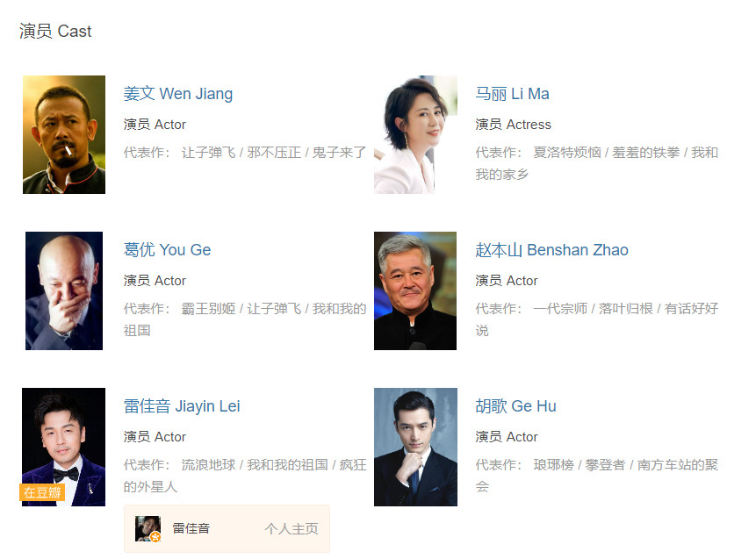Image resolution: width=756 pixels, height=559 pixels.
Task: Click Wen Jiang's portrait photo
Action: click(64, 134)
